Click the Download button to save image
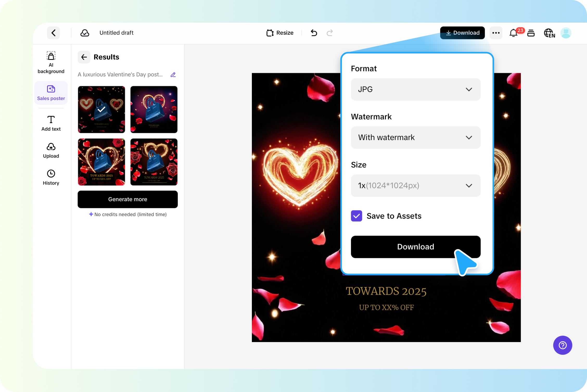The width and height of the screenshot is (587, 392). (x=416, y=247)
